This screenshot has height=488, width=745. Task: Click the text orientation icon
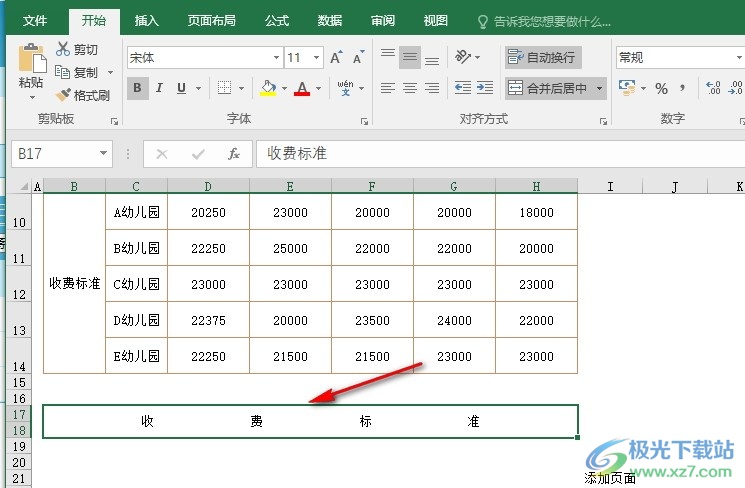(x=463, y=57)
